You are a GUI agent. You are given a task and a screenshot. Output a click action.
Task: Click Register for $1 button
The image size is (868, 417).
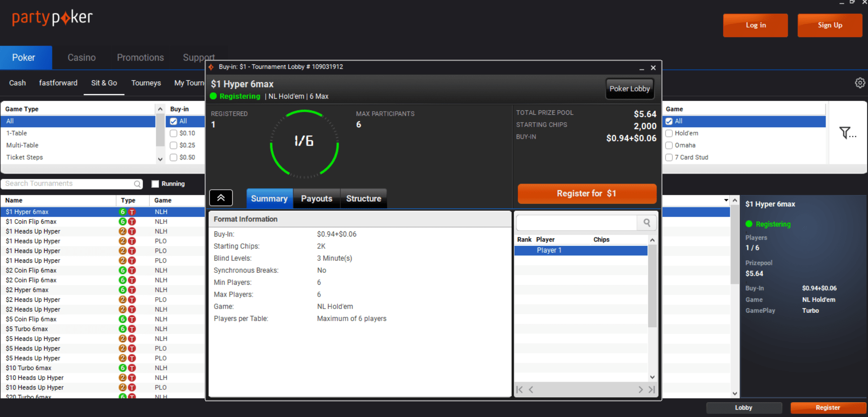pos(587,193)
